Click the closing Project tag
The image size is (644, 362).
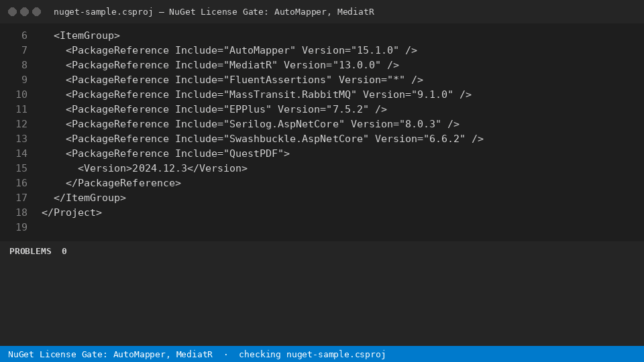point(72,213)
